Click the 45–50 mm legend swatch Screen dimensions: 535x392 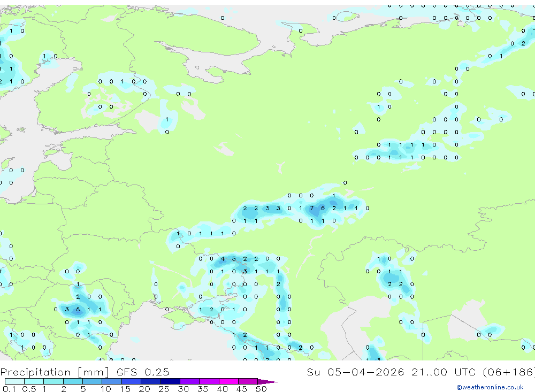pos(248,381)
